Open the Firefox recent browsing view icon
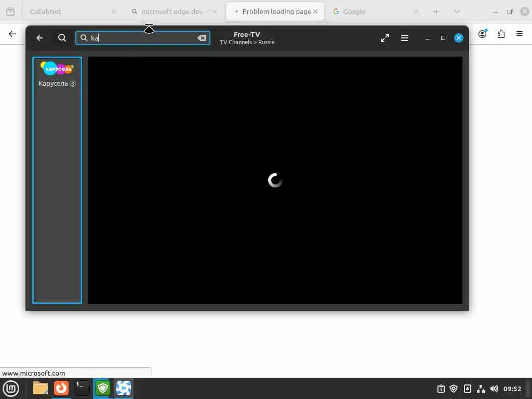The image size is (532, 399). (10, 11)
